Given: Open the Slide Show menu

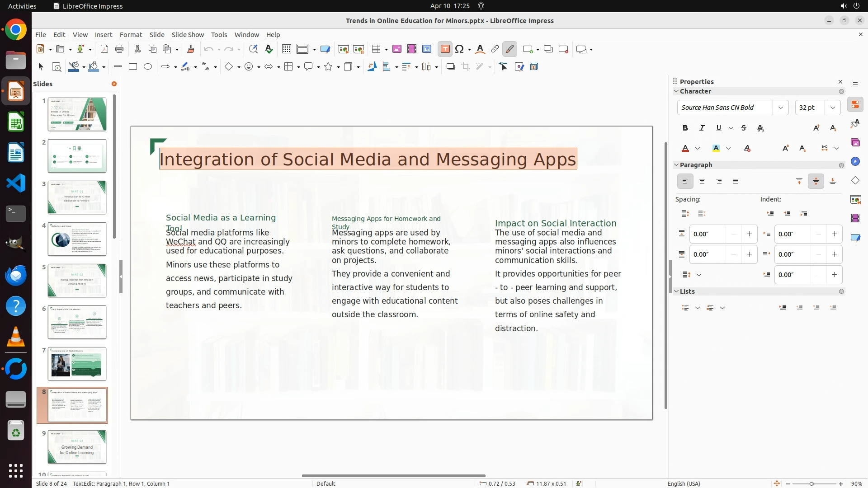Looking at the screenshot, I should (x=188, y=35).
